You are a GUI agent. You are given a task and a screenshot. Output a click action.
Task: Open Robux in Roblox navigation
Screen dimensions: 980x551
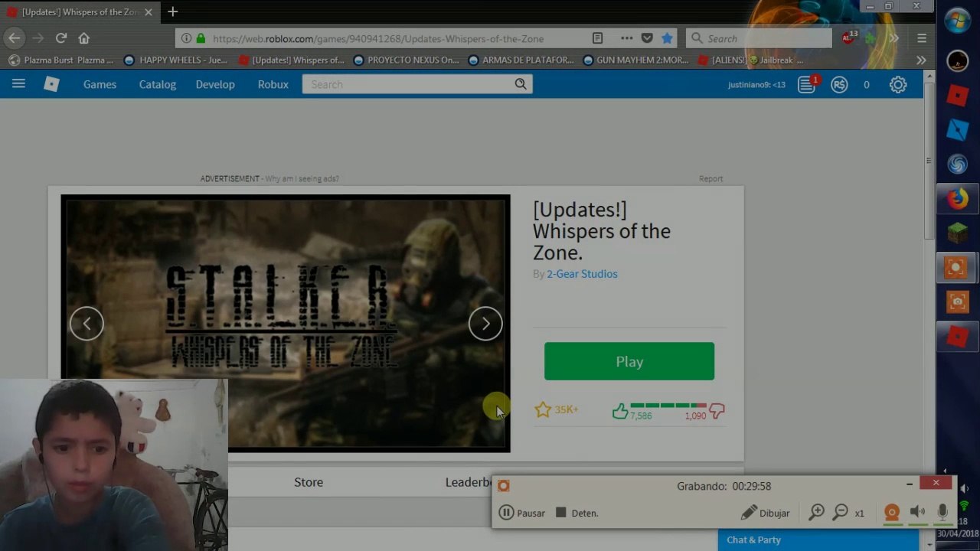pos(273,84)
